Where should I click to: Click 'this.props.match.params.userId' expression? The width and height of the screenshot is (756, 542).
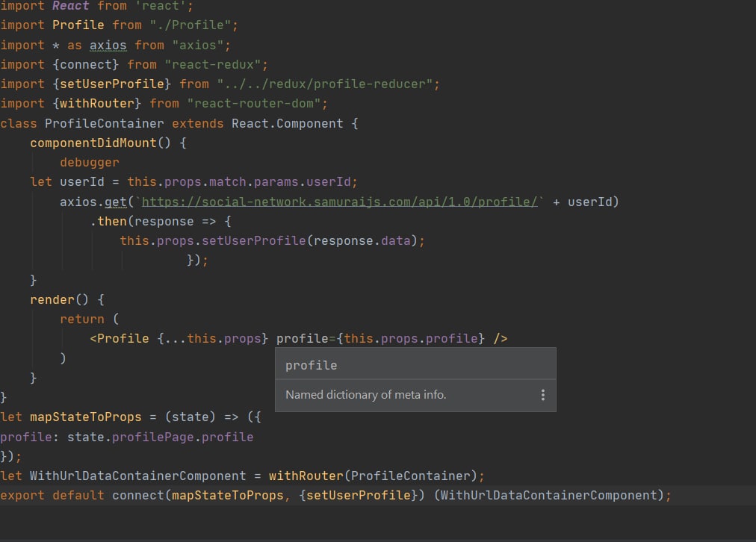239,181
